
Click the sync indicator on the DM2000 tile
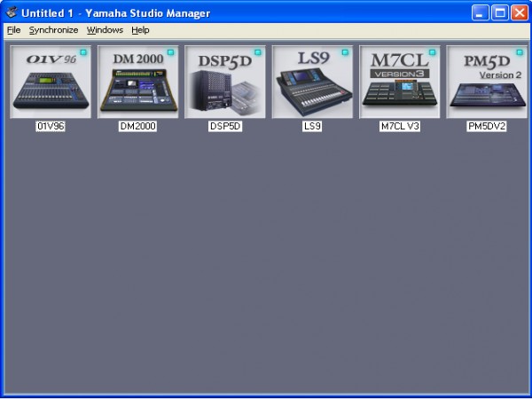(x=170, y=52)
